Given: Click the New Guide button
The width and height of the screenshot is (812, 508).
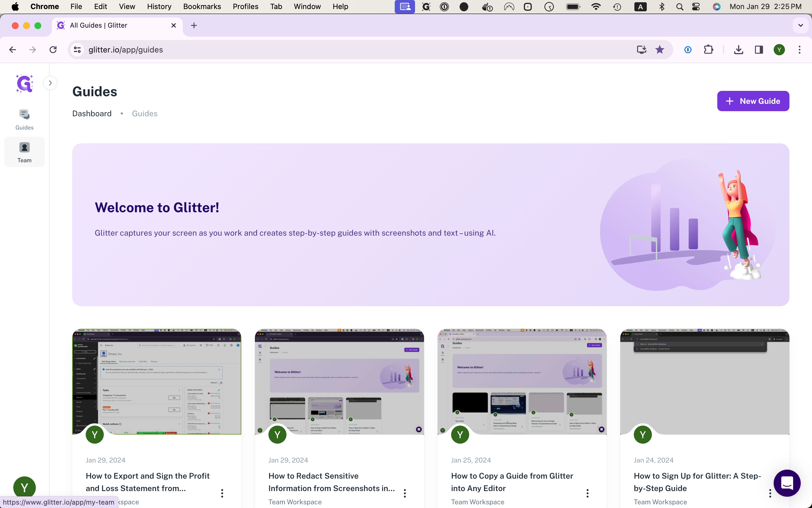Looking at the screenshot, I should click(x=753, y=101).
